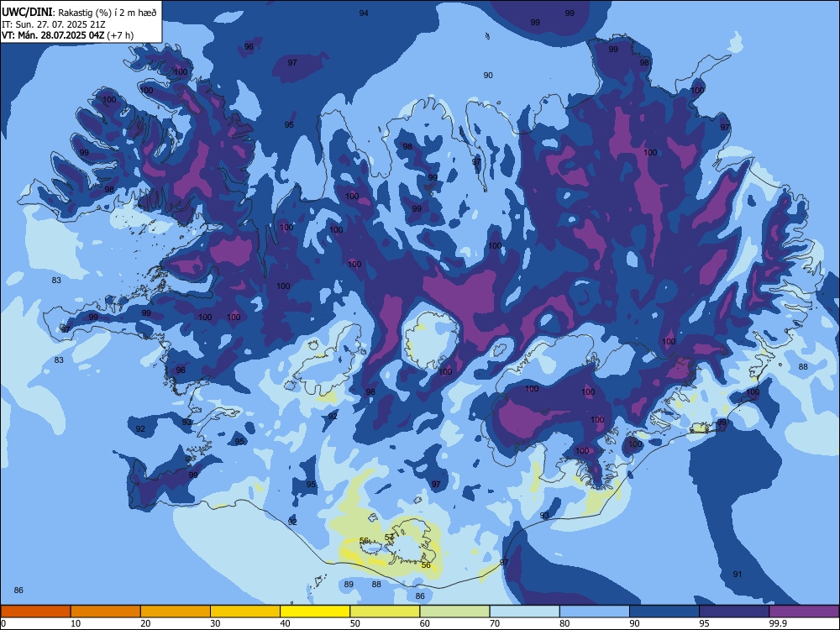Image resolution: width=840 pixels, height=630 pixels.
Task: Click the legend tick label 95
Action: click(x=705, y=623)
